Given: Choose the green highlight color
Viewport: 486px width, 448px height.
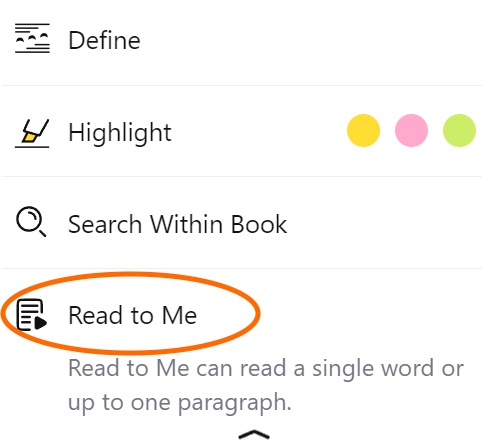Looking at the screenshot, I should pyautogui.click(x=459, y=130).
